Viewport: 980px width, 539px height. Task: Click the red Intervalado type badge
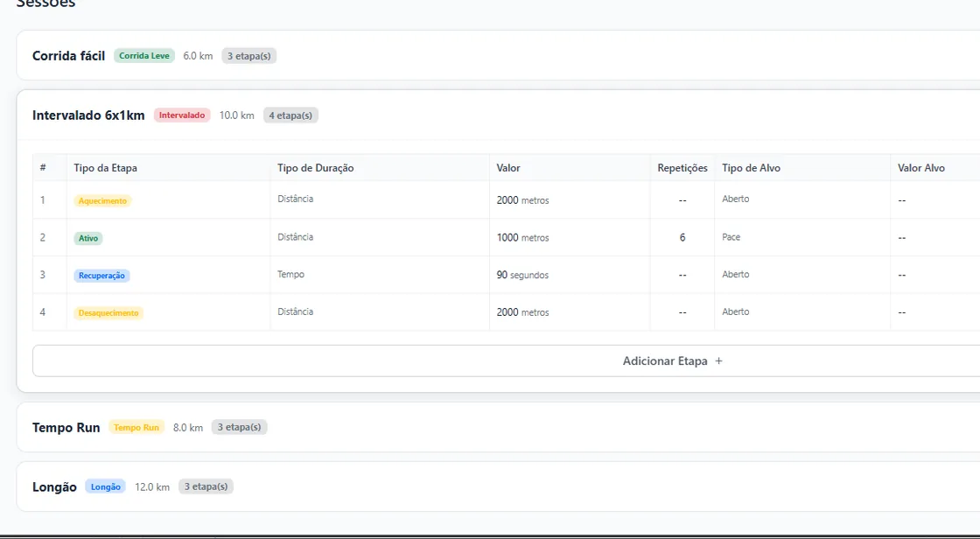click(182, 115)
